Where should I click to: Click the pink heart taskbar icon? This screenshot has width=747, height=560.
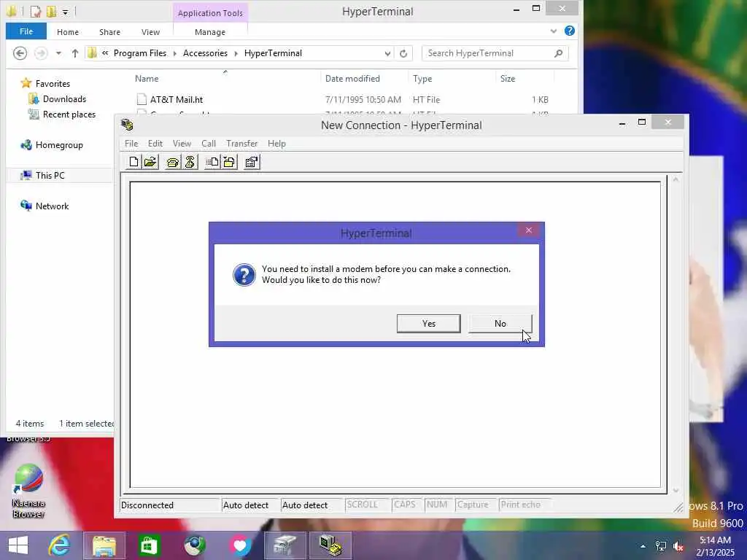tap(240, 545)
